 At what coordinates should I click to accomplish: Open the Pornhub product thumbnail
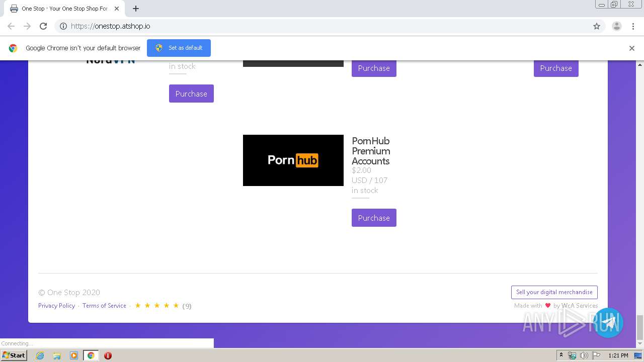pyautogui.click(x=293, y=160)
